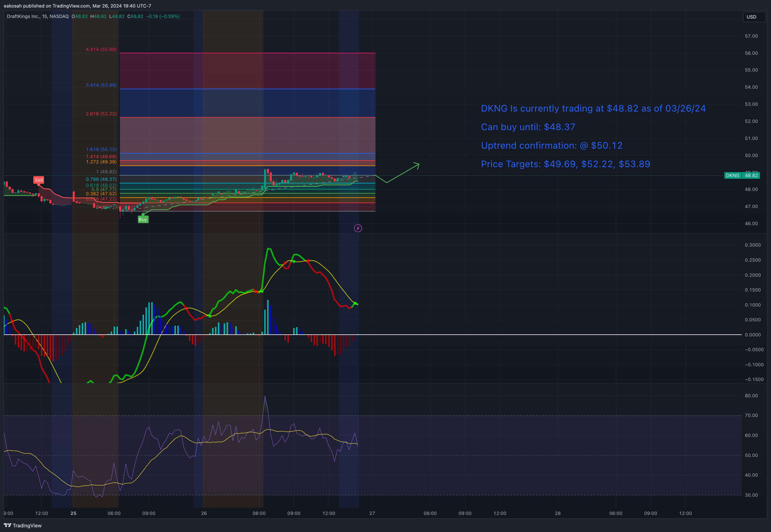Click the C48.82 close value

pyautogui.click(x=135, y=16)
